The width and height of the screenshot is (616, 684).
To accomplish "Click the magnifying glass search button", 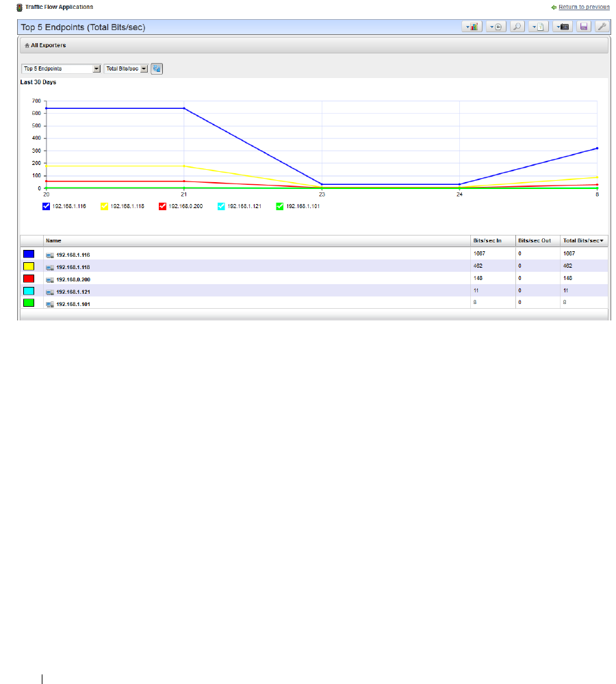I will click(x=517, y=27).
